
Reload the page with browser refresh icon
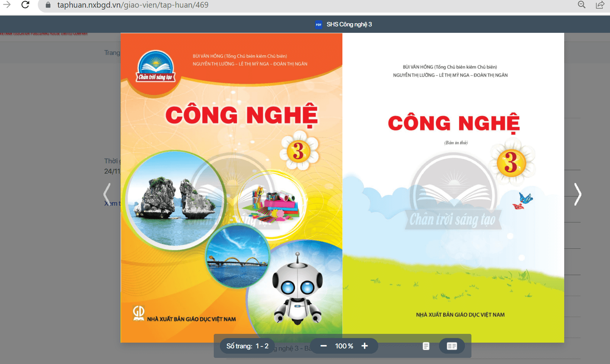tap(25, 5)
